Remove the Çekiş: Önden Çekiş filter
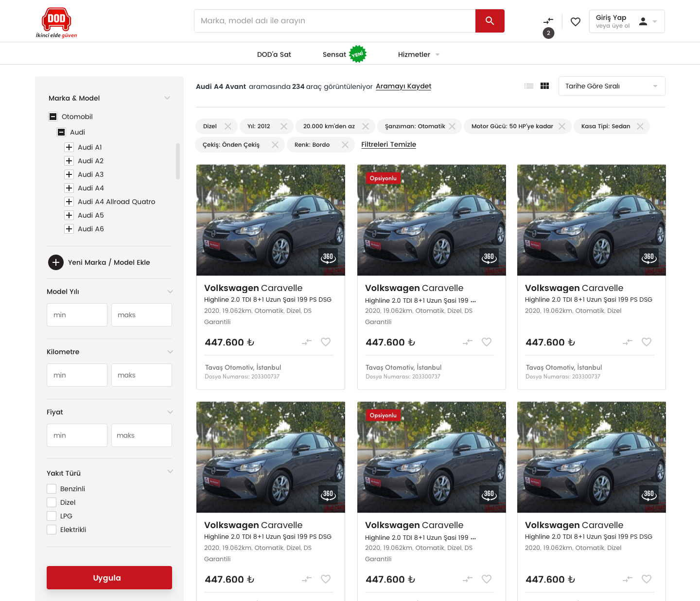The width and height of the screenshot is (700, 601). (x=275, y=145)
